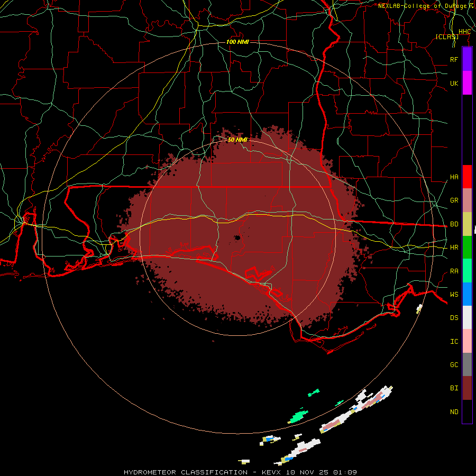Click the 01:09 timestamp
This screenshot has width=476, height=476.
tap(345, 472)
